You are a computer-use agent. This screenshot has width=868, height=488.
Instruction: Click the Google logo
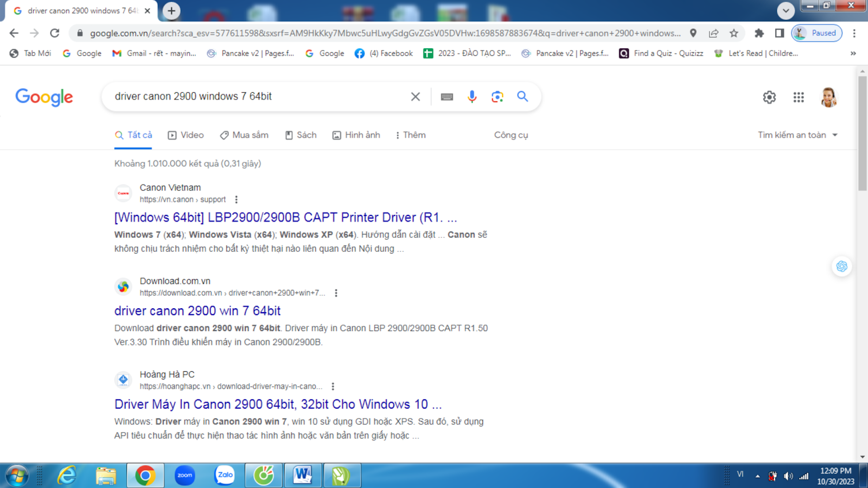pos(44,97)
